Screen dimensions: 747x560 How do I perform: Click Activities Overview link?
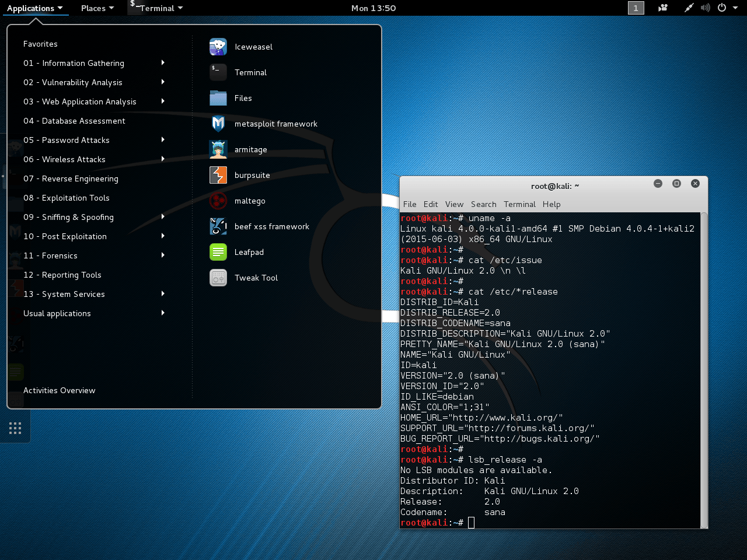click(x=59, y=390)
